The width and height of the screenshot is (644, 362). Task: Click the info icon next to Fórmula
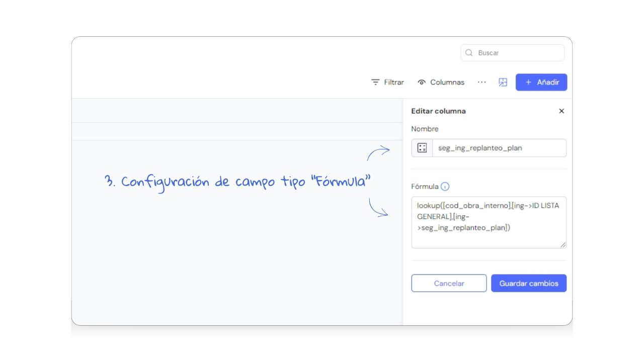point(445,187)
